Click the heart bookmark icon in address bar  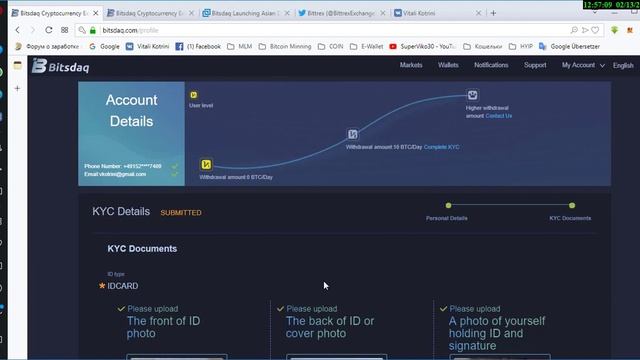(x=595, y=30)
